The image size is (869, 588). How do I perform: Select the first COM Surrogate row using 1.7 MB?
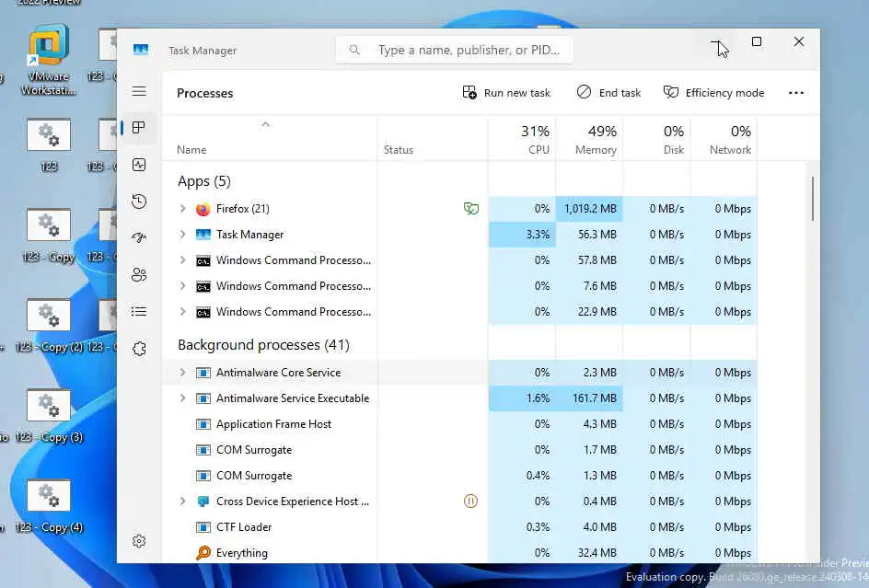[460, 449]
